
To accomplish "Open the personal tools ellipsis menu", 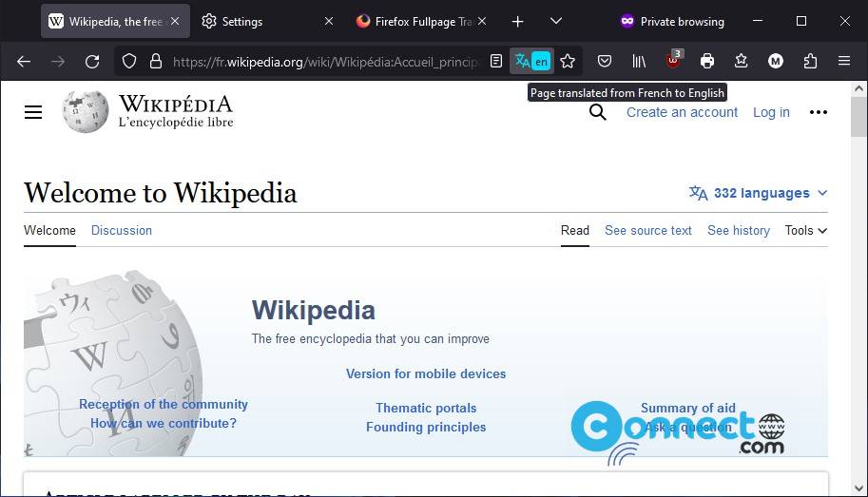I will (x=819, y=112).
